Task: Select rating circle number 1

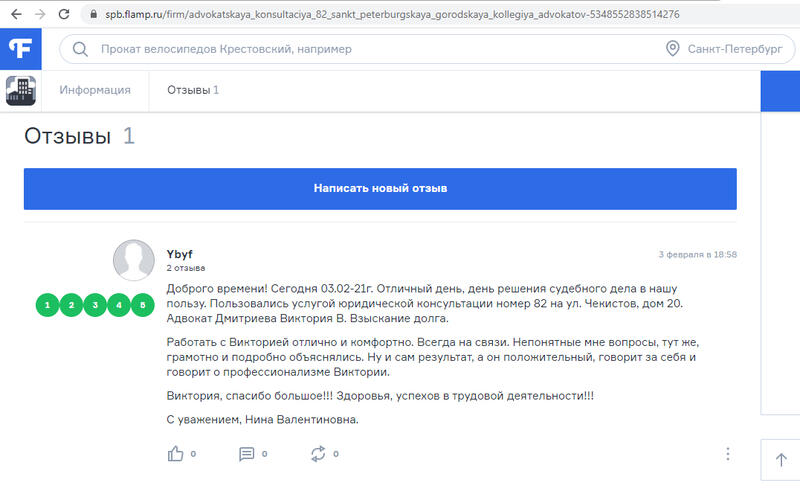Action: coord(47,304)
